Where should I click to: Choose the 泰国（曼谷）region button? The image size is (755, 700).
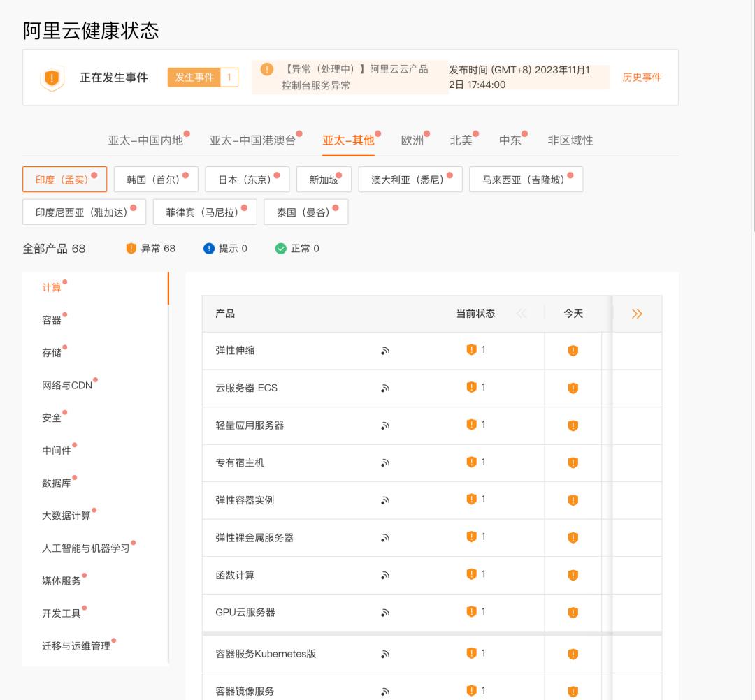[x=306, y=212]
